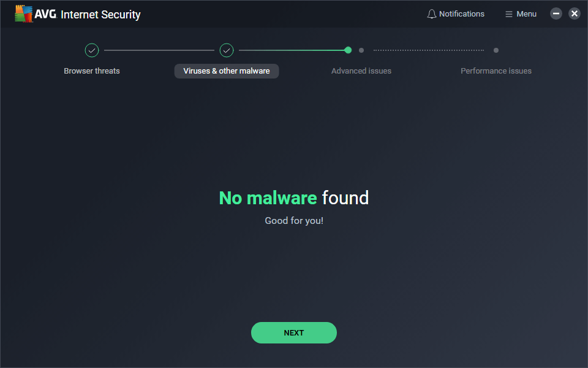Select the Viruses & other malware step

[227, 71]
